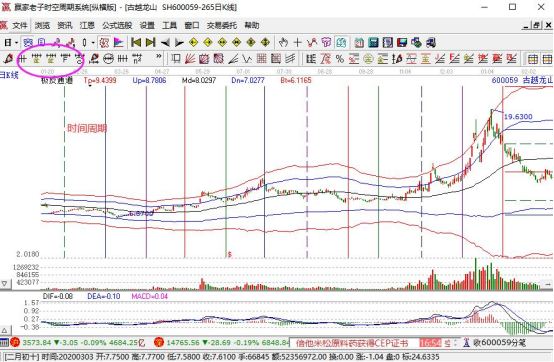Collapse the volume panel with the ▽ button
The height and width of the screenshot is (362, 554).
(5, 284)
